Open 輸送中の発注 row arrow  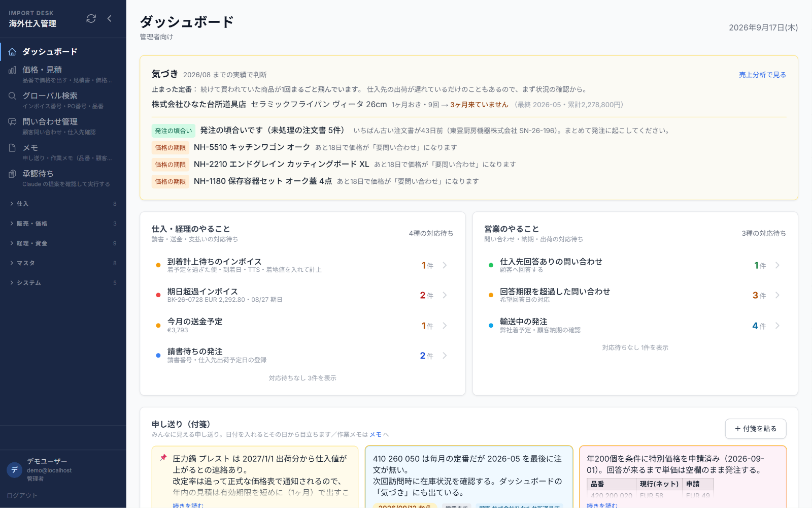[x=777, y=326]
